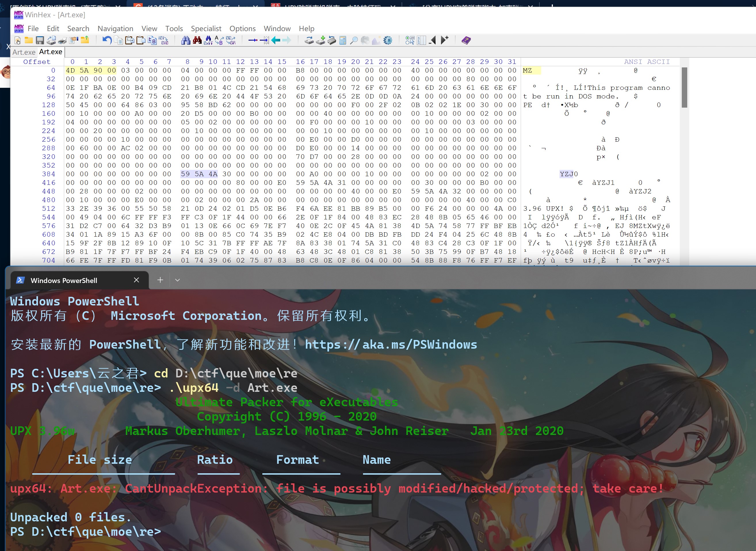Click the CantUnpackException error line
Image resolution: width=756 pixels, height=551 pixels.
point(337,489)
